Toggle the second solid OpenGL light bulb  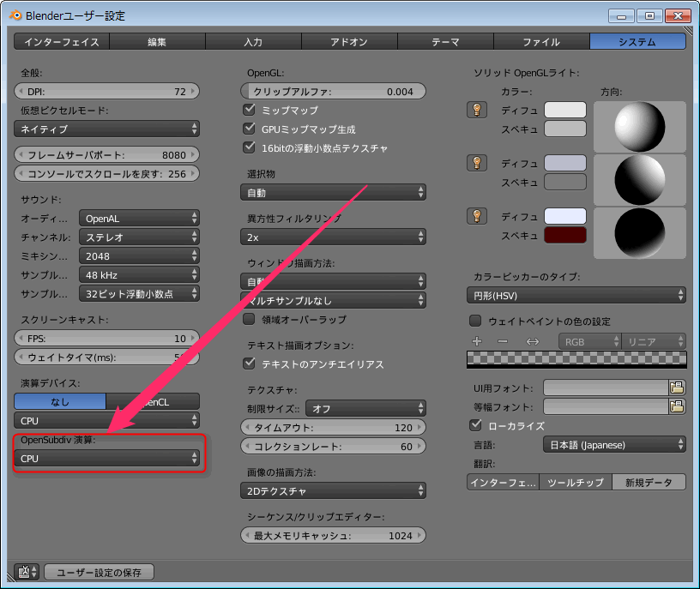click(477, 163)
